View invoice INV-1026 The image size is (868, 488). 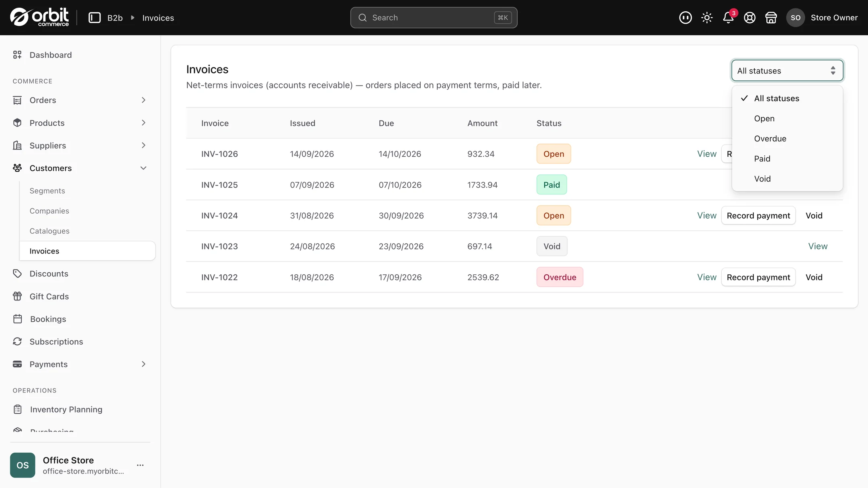tap(706, 154)
